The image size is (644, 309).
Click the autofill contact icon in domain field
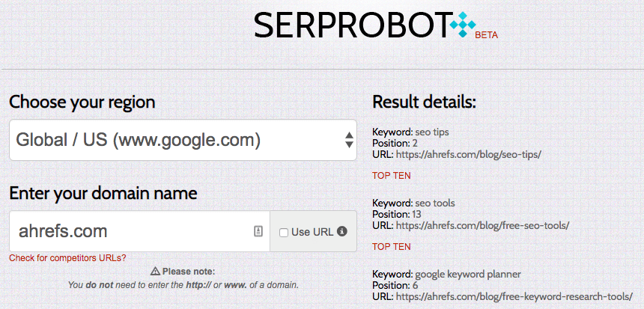coord(258,232)
